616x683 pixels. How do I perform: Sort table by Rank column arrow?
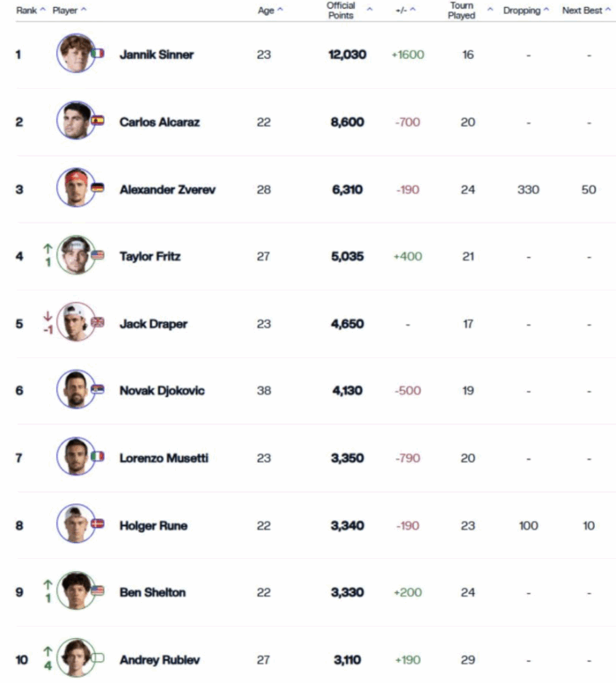(x=43, y=10)
